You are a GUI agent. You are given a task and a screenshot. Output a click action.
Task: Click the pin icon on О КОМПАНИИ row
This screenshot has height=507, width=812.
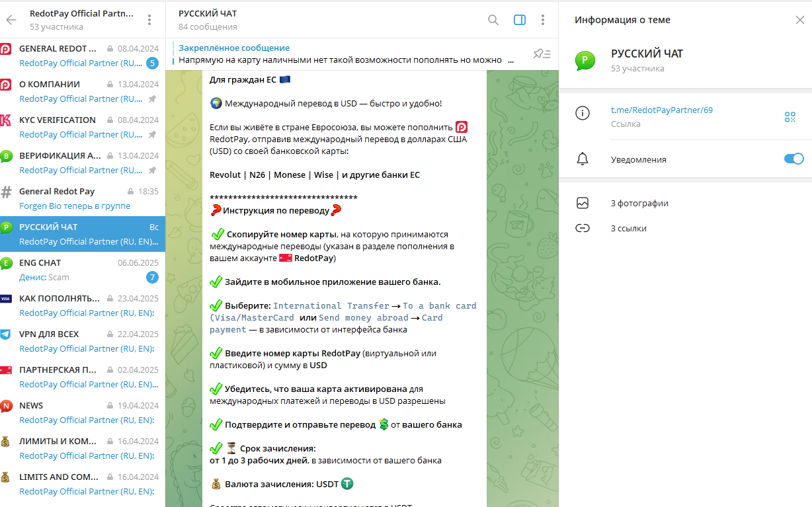152,98
